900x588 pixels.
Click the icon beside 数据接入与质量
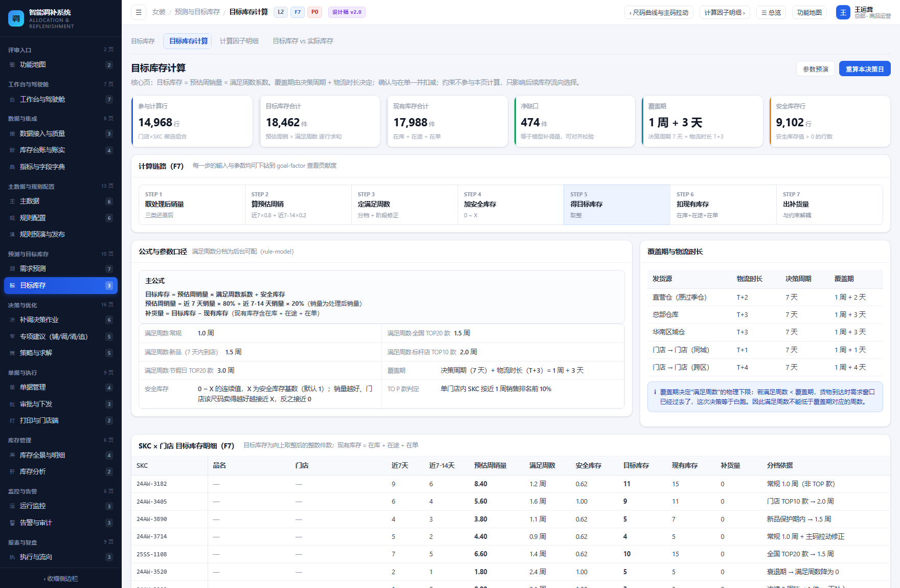click(x=12, y=134)
